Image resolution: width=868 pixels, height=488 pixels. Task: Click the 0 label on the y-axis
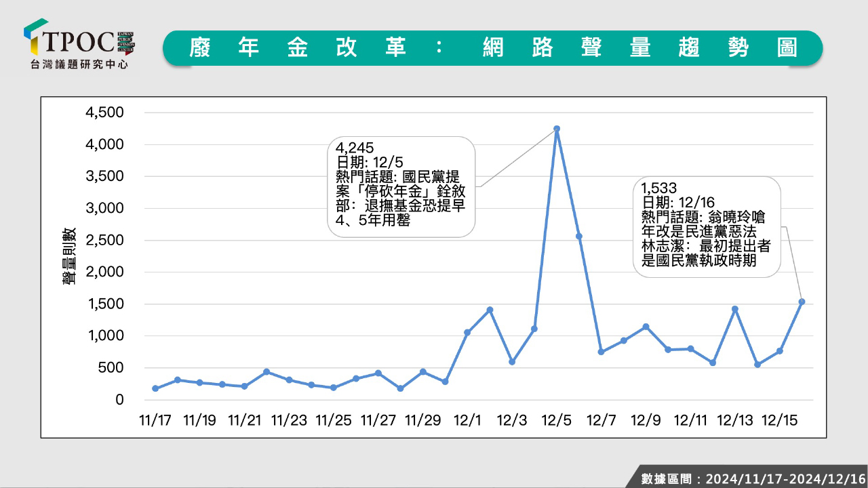(x=119, y=400)
